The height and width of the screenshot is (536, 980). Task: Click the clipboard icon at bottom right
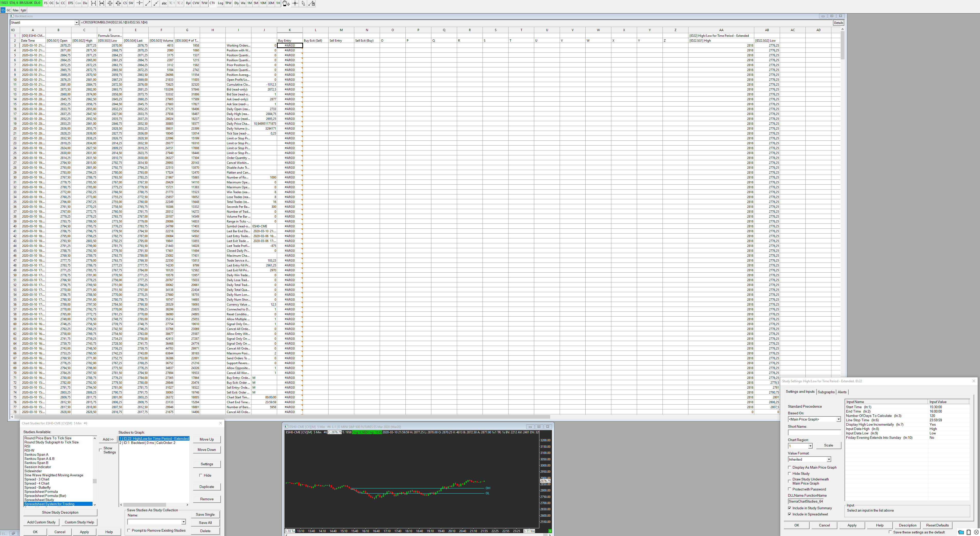pos(969,532)
